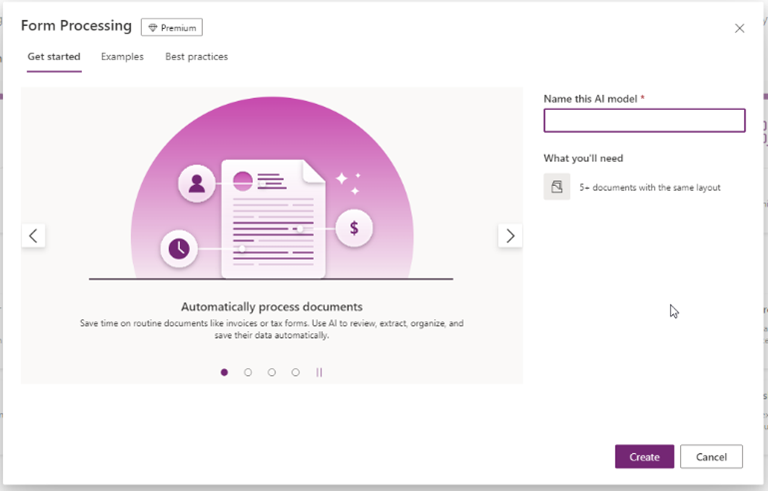Select the fourth carousel dot
768x491 pixels.
click(295, 372)
